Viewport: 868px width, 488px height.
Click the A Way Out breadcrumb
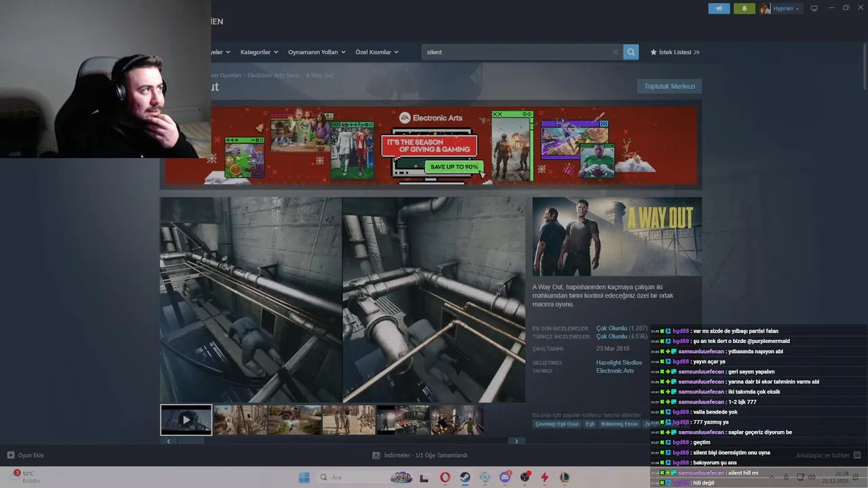pyautogui.click(x=319, y=75)
